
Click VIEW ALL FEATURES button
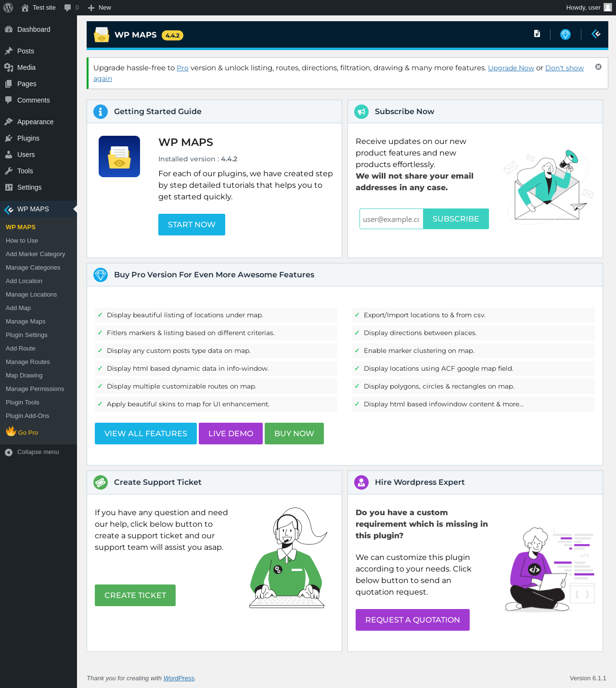[146, 434]
